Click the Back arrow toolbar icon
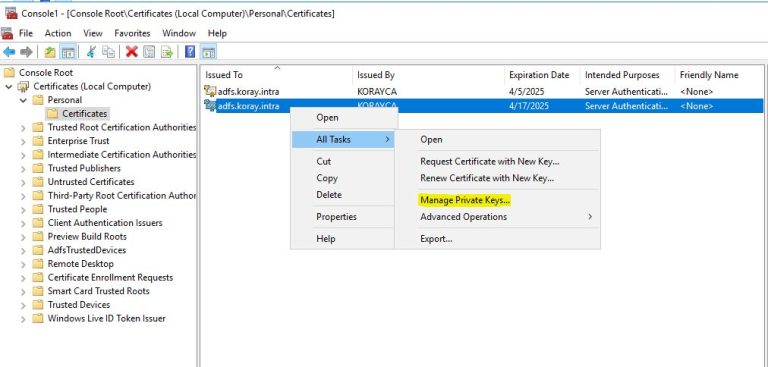This screenshot has height=367, width=768. tap(9, 52)
